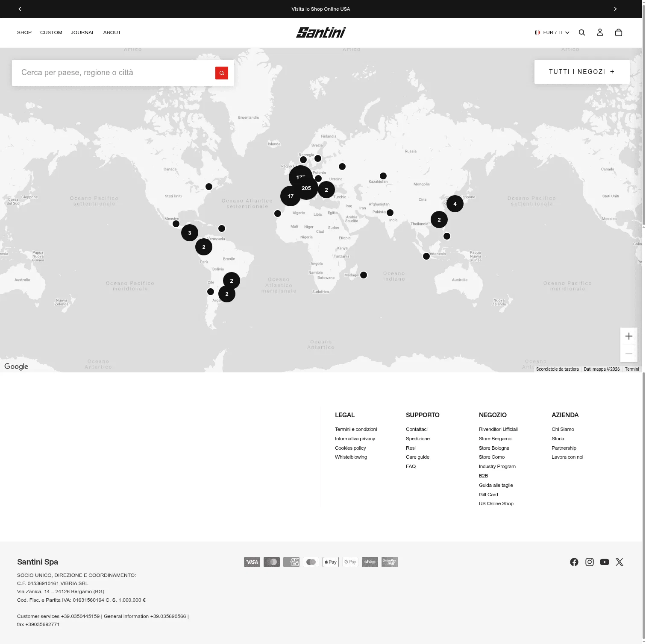This screenshot has height=644, width=646.
Task: Zoom out the map with minus button
Action: (629, 354)
